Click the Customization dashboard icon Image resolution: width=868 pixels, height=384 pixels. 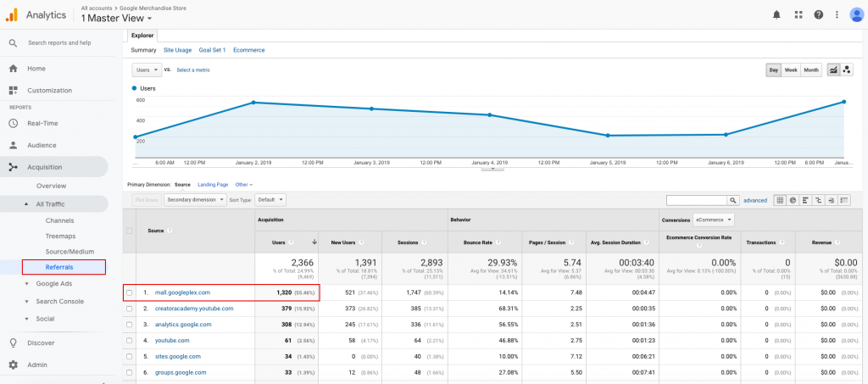pyautogui.click(x=14, y=90)
